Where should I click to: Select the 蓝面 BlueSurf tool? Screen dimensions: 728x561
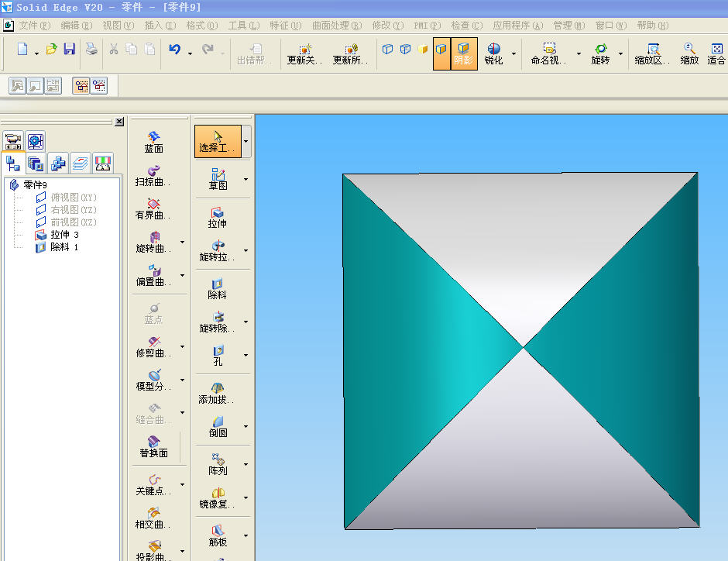pos(153,142)
